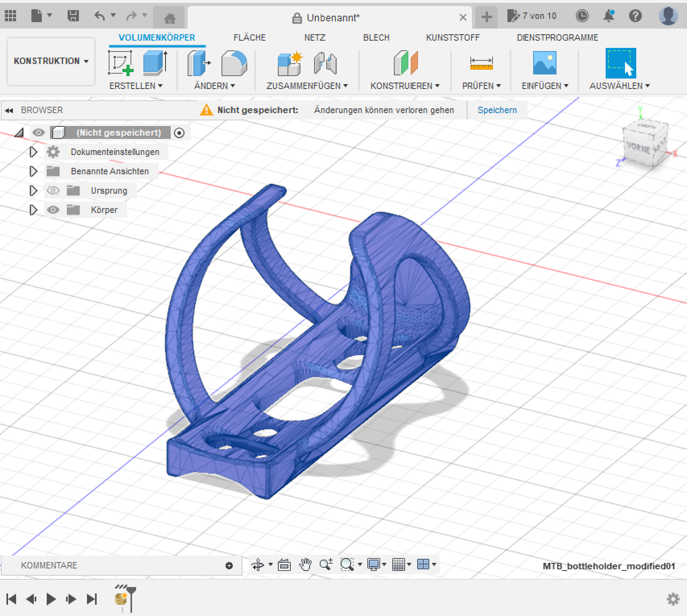Toggle visibility of the root component

39,132
